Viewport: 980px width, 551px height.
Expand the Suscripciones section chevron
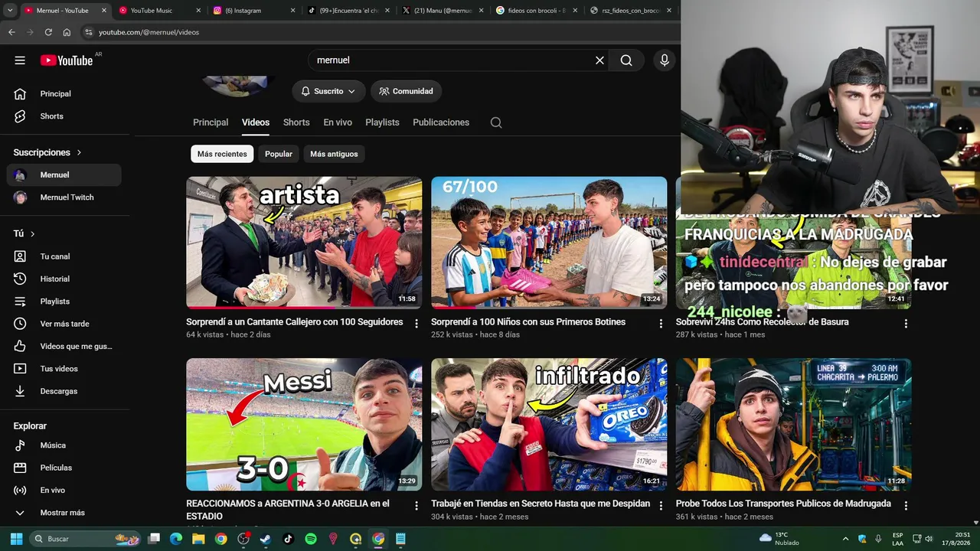point(79,152)
